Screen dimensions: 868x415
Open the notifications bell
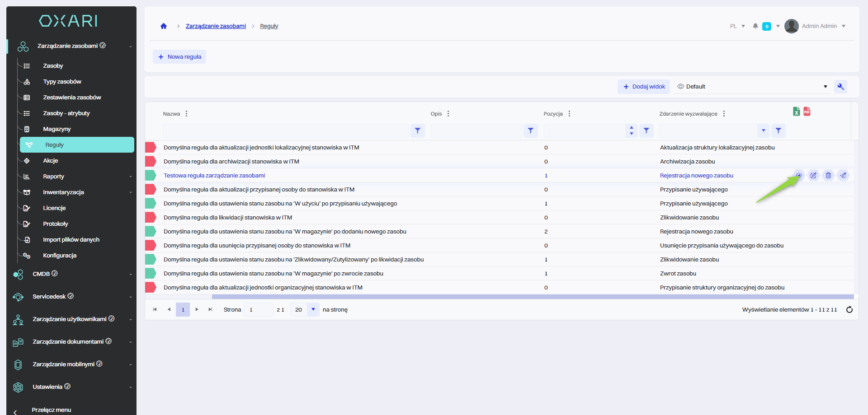click(x=755, y=26)
